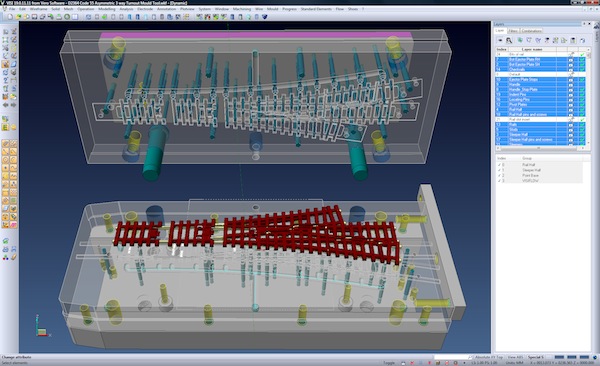
Task: Select the 'Rails' layer row
Action: click(x=540, y=124)
